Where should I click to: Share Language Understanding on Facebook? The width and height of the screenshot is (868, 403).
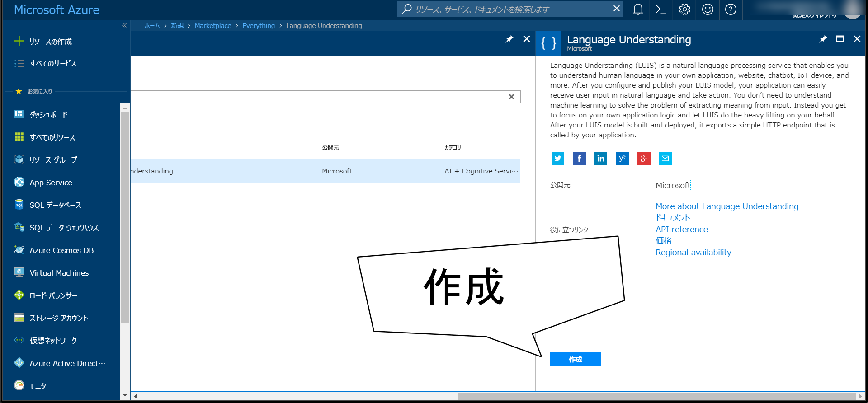click(579, 158)
